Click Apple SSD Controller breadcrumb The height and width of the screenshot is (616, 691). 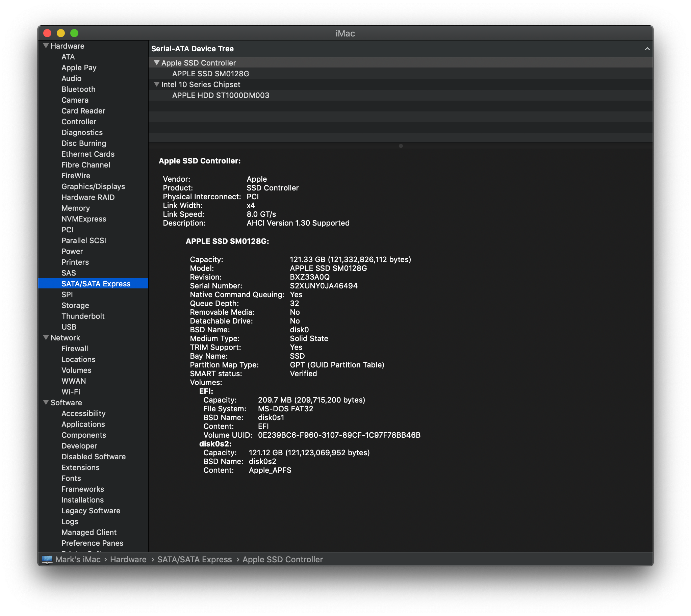(283, 560)
